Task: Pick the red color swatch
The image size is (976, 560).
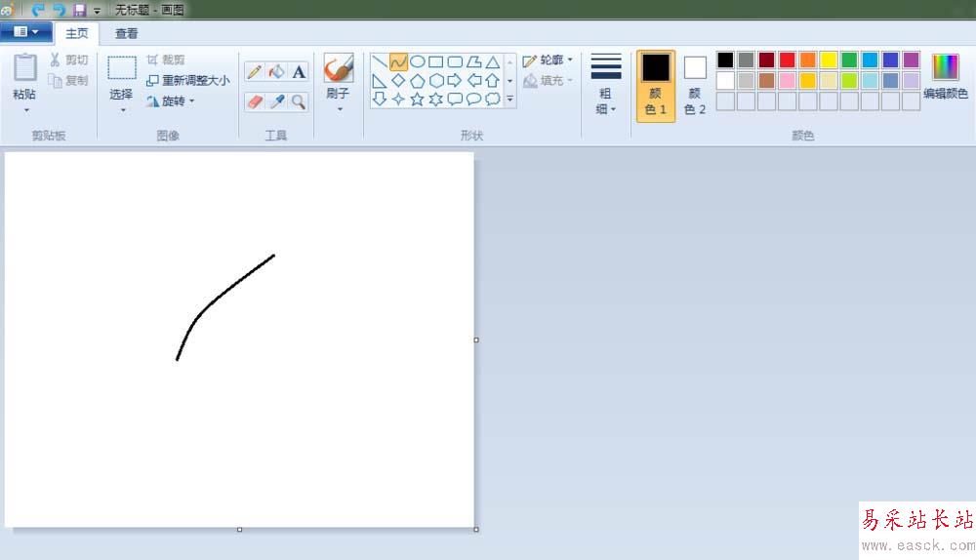Action: click(x=787, y=60)
